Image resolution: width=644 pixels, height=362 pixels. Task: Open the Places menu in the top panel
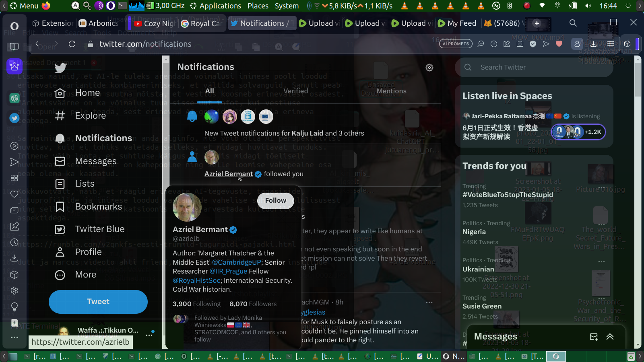click(x=258, y=6)
